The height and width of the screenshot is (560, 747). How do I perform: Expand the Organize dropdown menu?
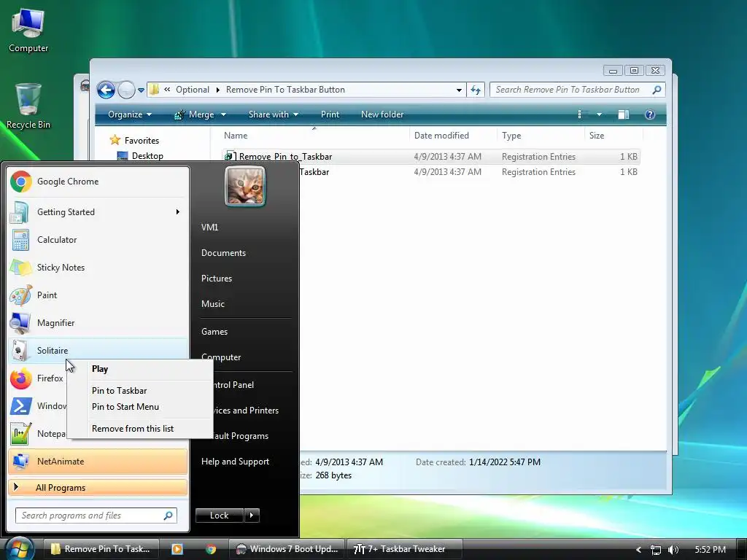point(130,114)
